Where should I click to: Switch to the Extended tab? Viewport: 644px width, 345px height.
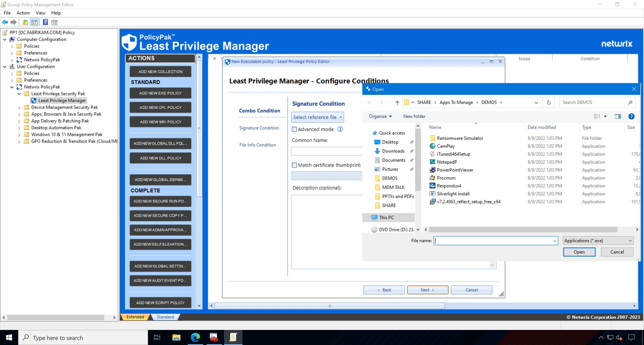[x=135, y=317]
